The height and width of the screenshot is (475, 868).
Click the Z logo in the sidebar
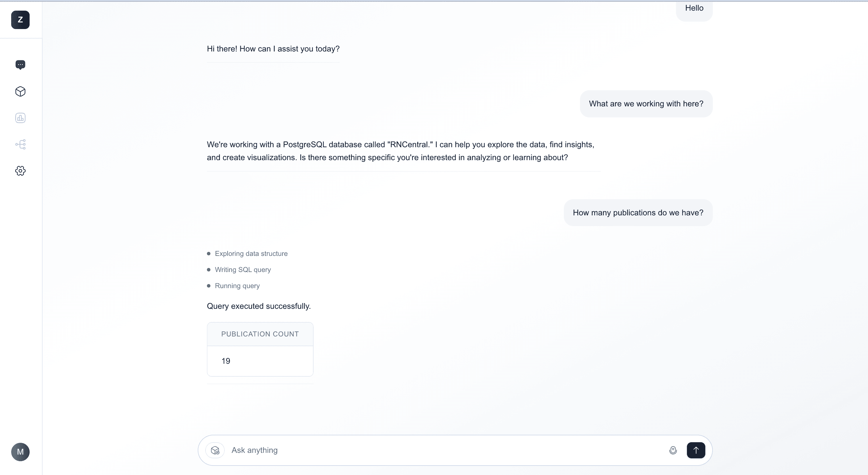[x=20, y=20]
